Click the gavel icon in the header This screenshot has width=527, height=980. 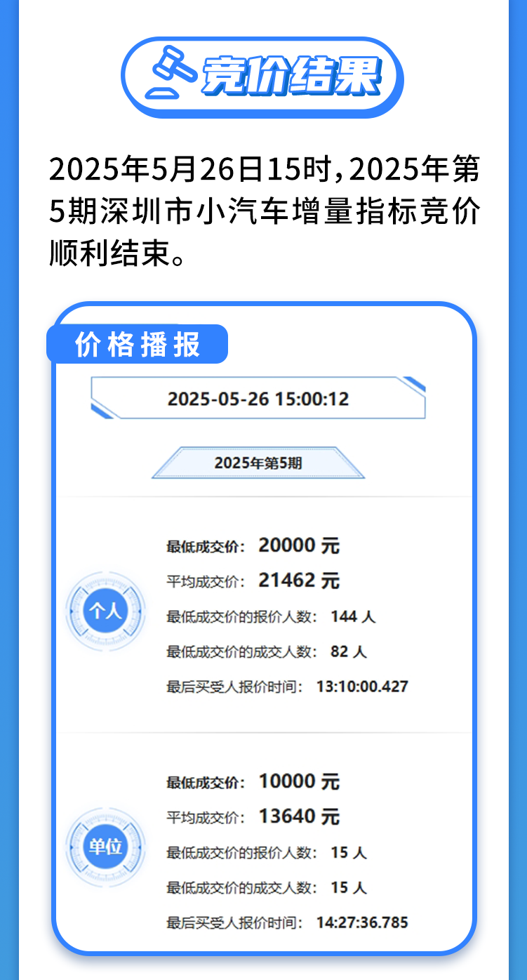coord(171,73)
